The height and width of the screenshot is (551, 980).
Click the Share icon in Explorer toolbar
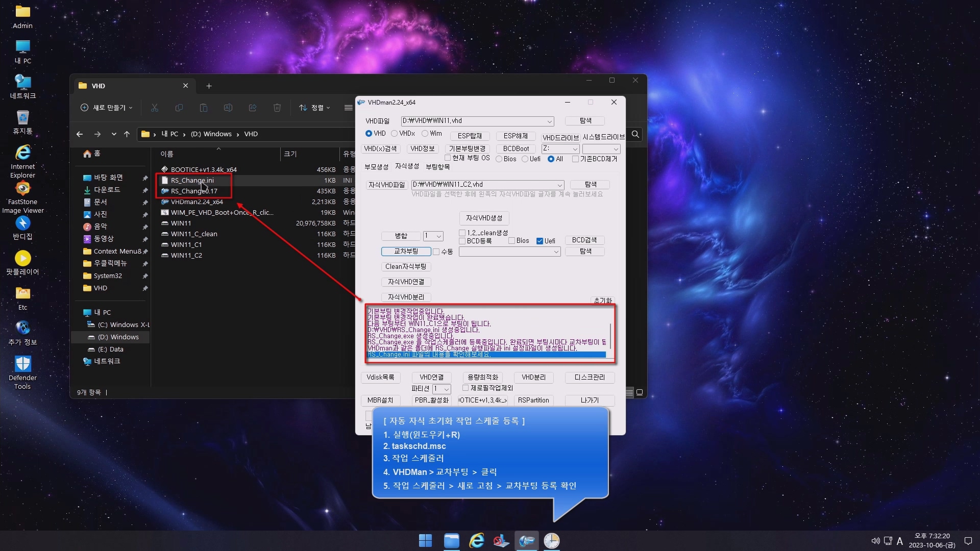pos(253,108)
